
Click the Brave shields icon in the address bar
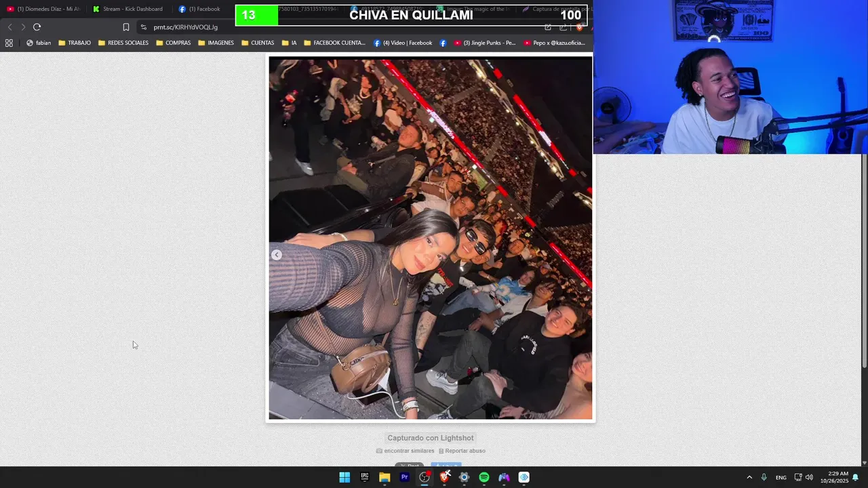(x=579, y=27)
